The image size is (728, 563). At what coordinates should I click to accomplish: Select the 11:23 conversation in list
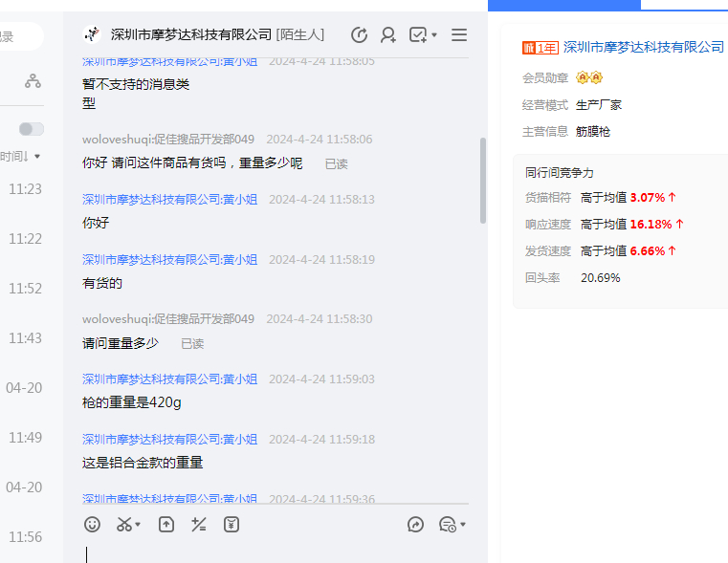[25, 189]
